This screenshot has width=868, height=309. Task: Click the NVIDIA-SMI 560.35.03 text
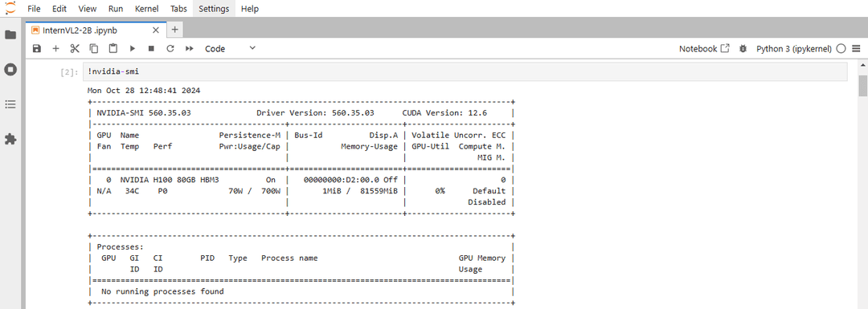(144, 113)
